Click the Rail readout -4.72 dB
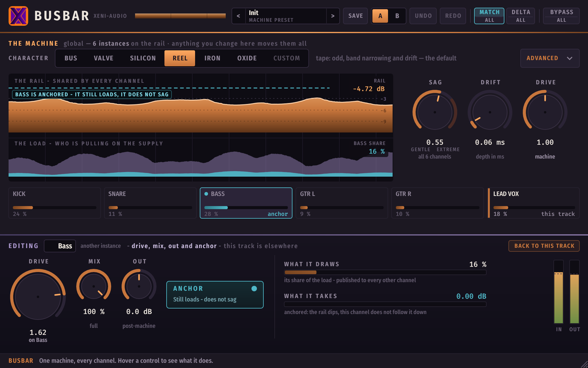 coord(369,89)
